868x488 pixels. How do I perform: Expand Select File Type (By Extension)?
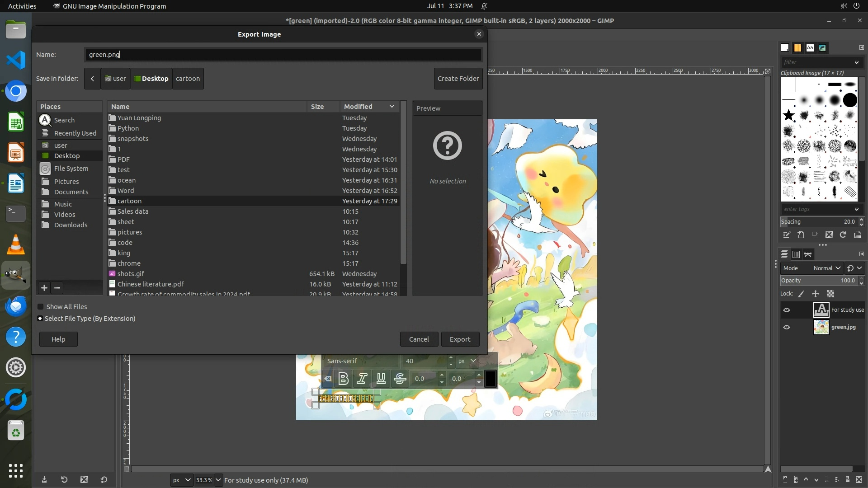coord(40,319)
